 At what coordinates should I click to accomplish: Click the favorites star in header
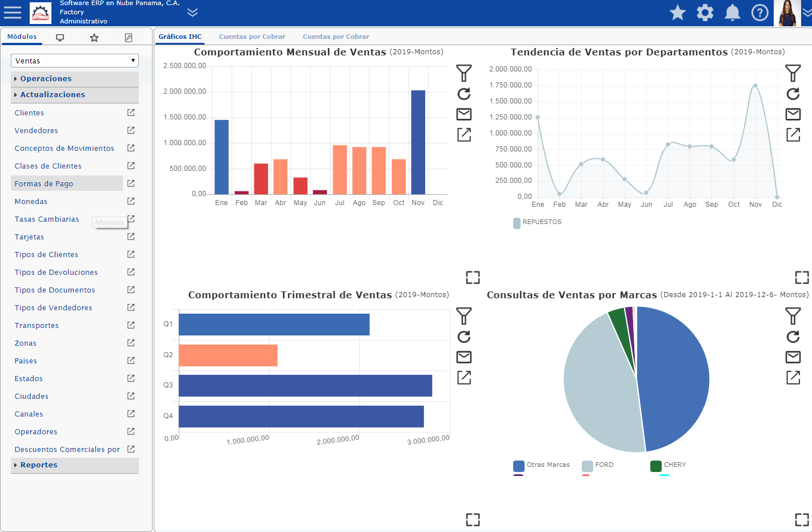point(678,13)
